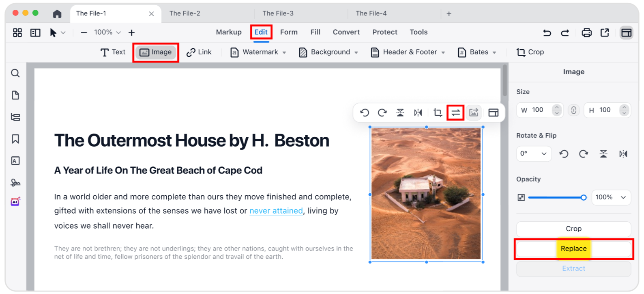Open the Convert menu
The height and width of the screenshot is (294, 644).
[346, 32]
